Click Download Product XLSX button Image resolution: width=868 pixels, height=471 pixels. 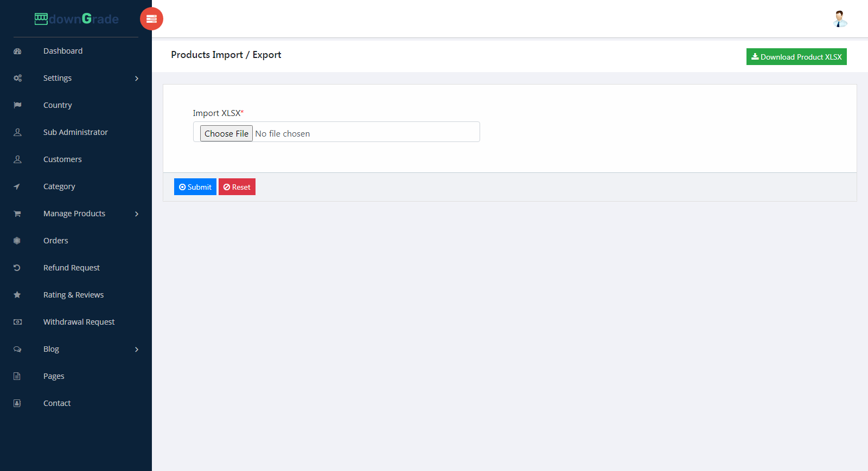pos(796,57)
